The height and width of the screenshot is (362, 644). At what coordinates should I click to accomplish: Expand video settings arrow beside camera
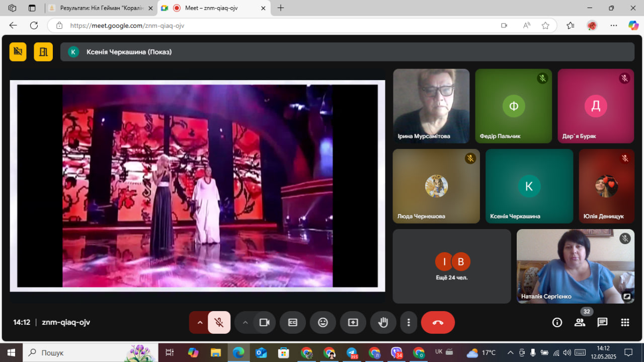245,323
